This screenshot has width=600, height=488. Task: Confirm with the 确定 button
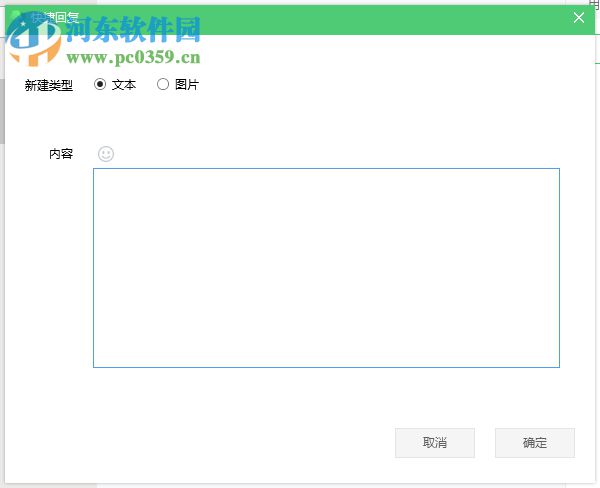(x=535, y=443)
